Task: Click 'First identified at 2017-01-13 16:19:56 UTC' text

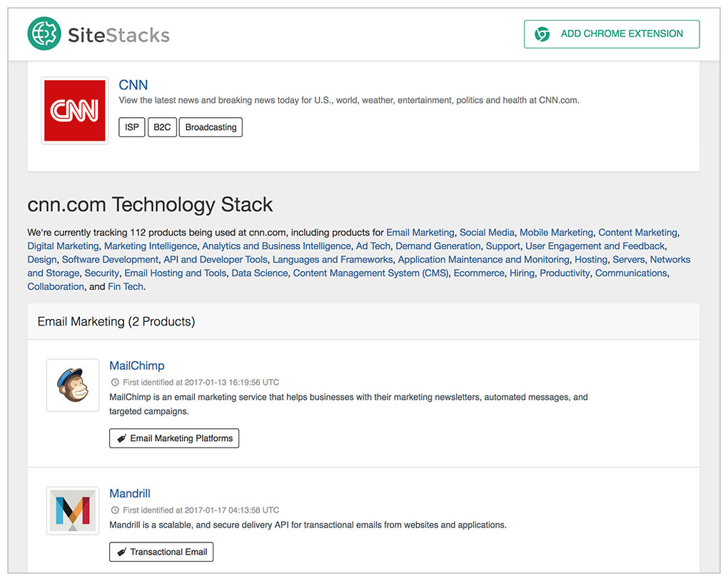Action: [x=201, y=383]
